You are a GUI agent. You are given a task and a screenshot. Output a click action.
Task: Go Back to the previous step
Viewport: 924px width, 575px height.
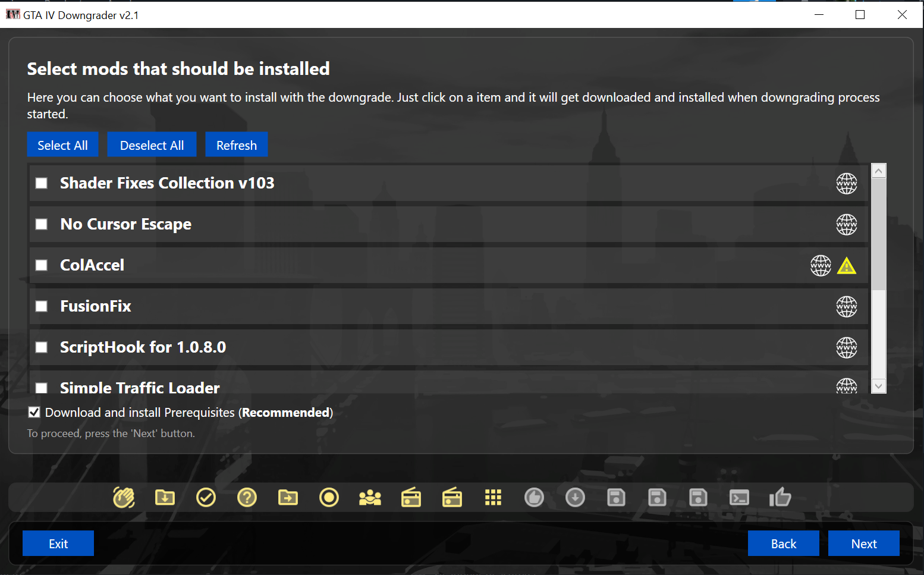(784, 543)
